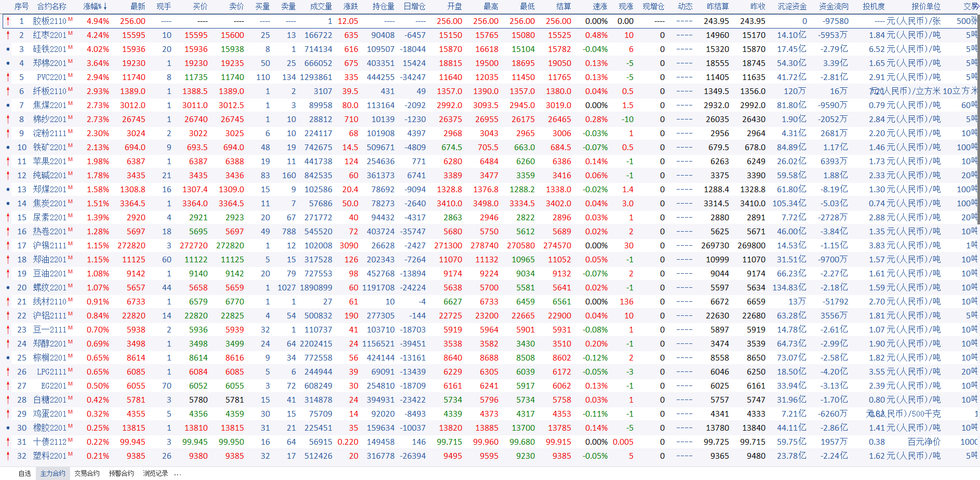This screenshot has height=480, width=980.
Task: Select the 十债2112 contract name
Action: (49, 442)
